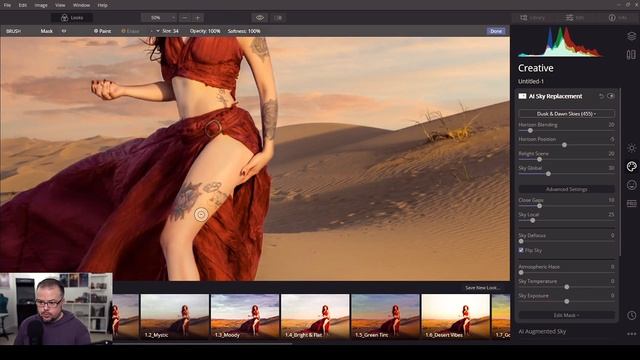The image size is (640, 360).
Task: Adjust the Sky Defocus slider
Action: [566, 241]
